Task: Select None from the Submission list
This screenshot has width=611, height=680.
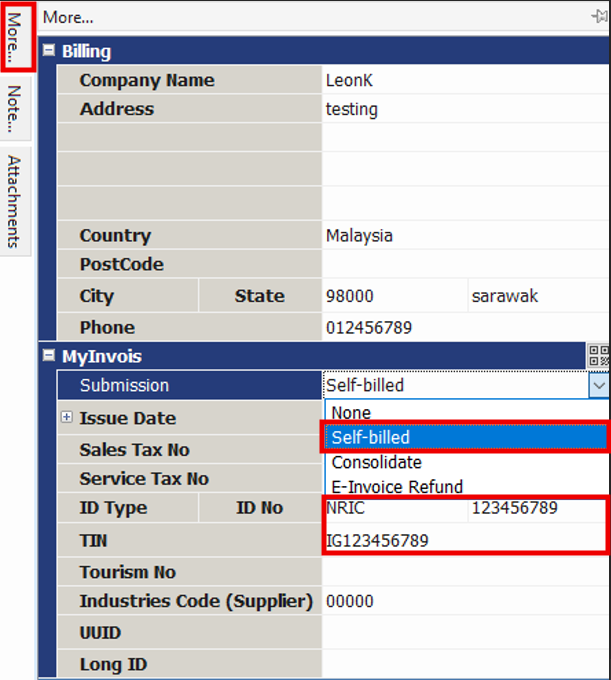Action: click(351, 412)
